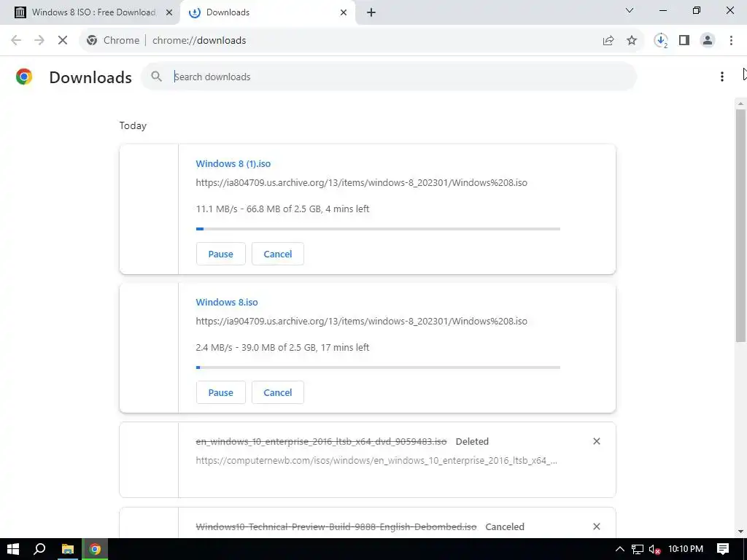Click the Chrome site info icon in the address bar
The height and width of the screenshot is (560, 747).
(92, 41)
